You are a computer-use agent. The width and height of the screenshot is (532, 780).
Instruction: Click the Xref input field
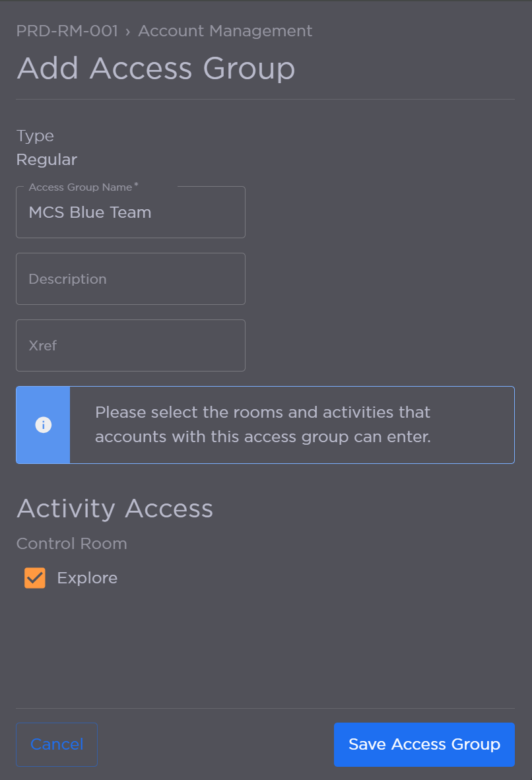130,345
